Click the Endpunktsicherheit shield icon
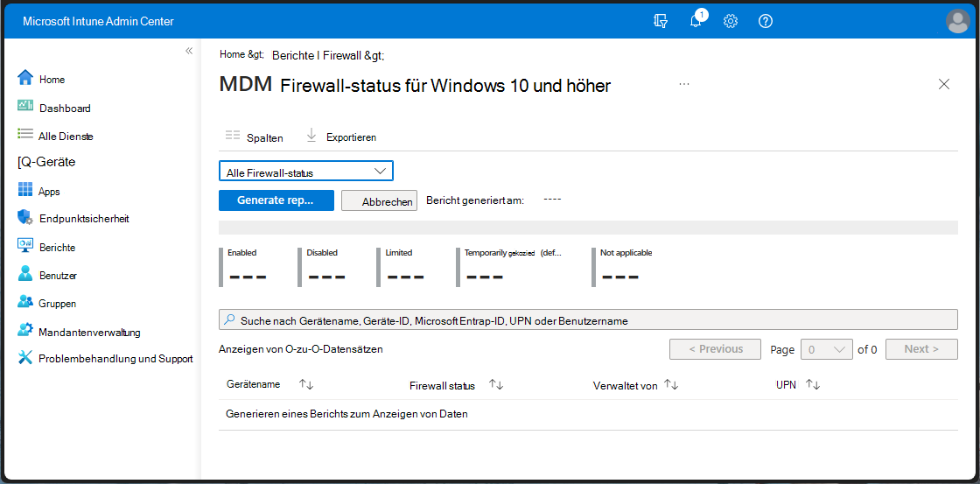Image resolution: width=980 pixels, height=484 pixels. (25, 218)
